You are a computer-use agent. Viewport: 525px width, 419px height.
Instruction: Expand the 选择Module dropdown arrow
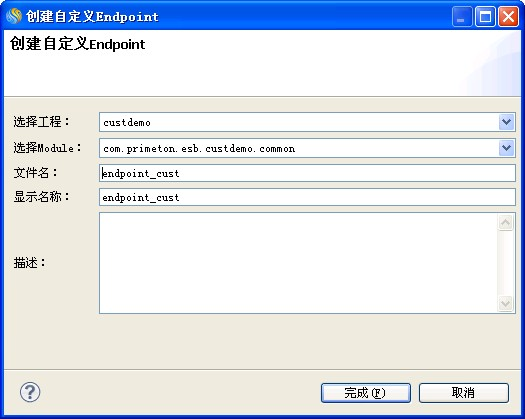click(x=506, y=148)
